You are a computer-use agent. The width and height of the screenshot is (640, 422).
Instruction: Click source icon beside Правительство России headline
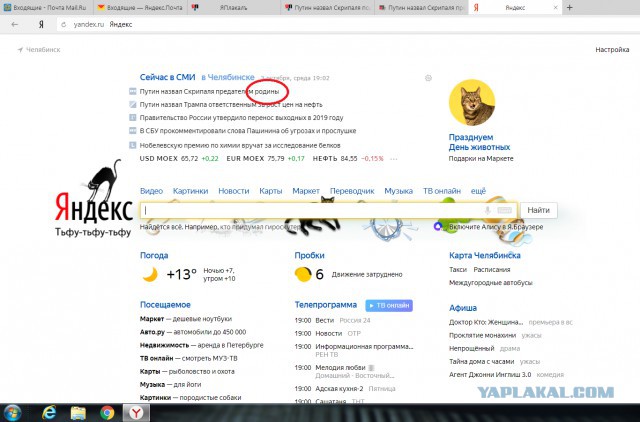pos(133,118)
